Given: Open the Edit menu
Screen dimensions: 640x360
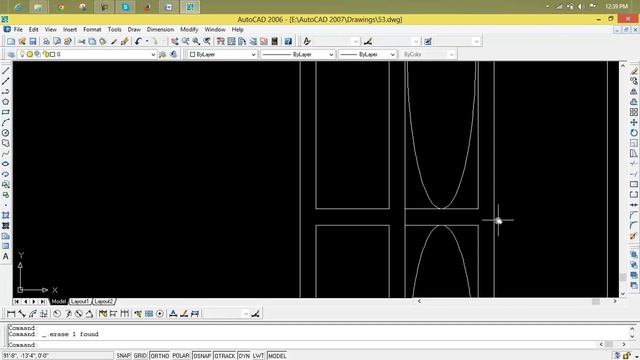Looking at the screenshot, I should (x=33, y=29).
